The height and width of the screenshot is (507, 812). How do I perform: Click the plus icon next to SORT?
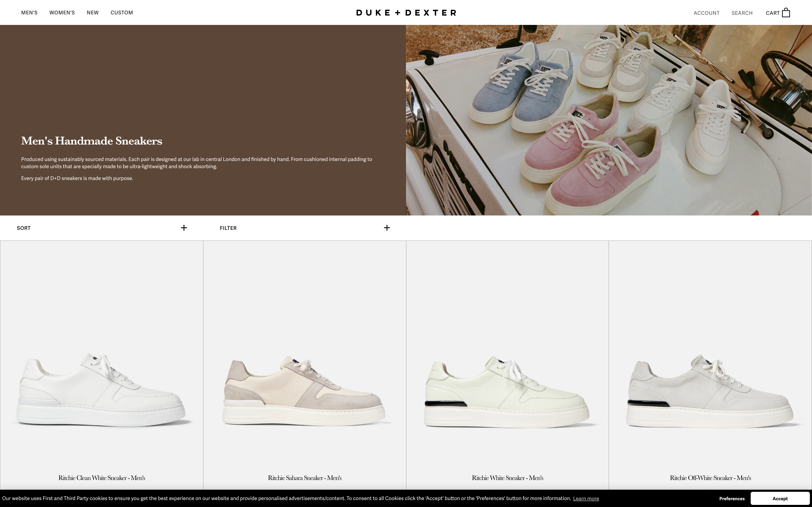click(x=184, y=228)
